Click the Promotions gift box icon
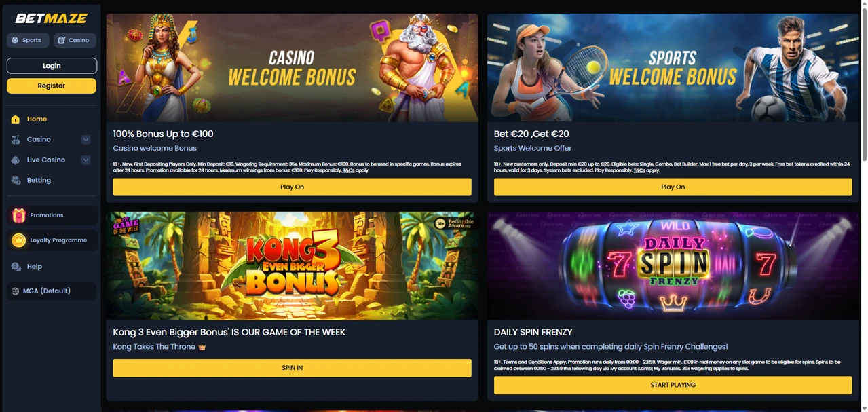Image resolution: width=868 pixels, height=412 pixels. pyautogui.click(x=19, y=215)
